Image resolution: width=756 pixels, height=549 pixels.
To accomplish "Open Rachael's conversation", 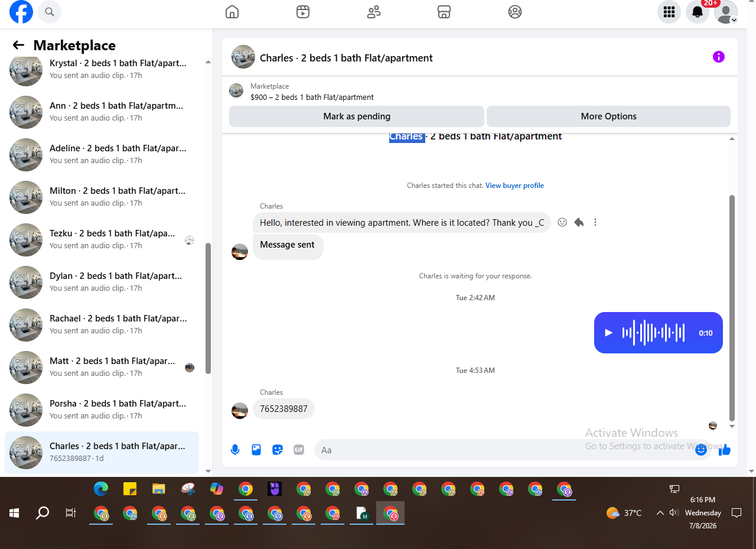I will point(102,325).
